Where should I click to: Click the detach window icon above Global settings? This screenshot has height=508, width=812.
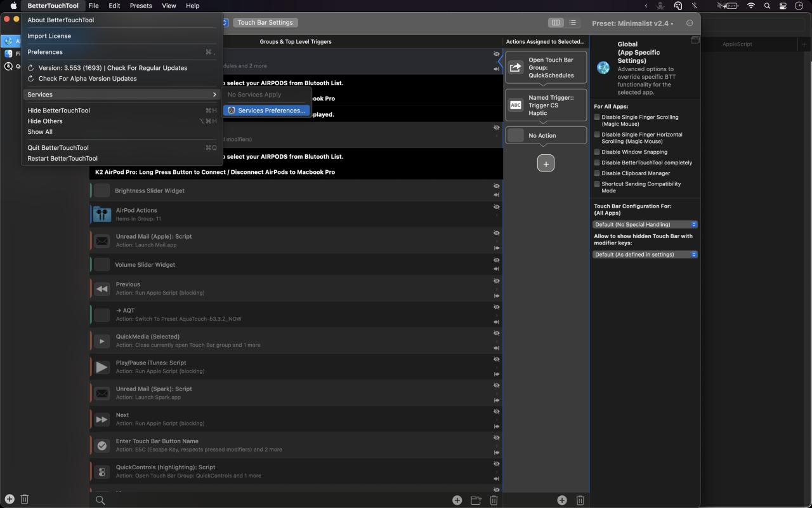[x=695, y=41]
